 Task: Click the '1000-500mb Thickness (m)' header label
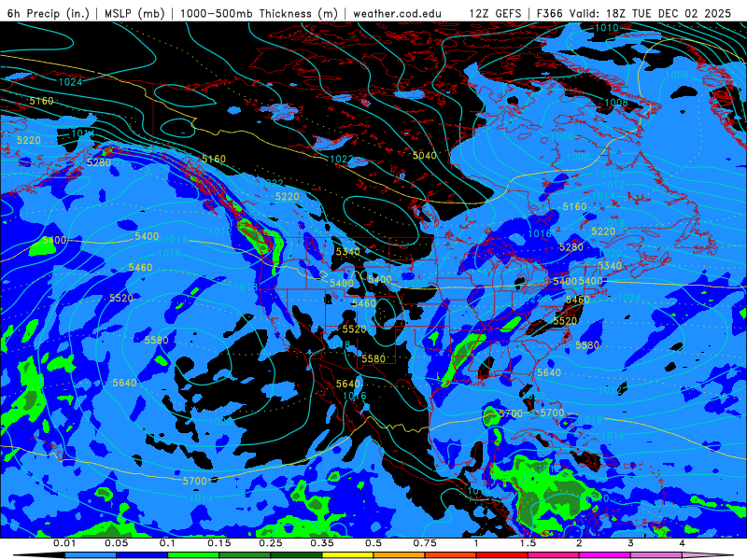(x=259, y=13)
